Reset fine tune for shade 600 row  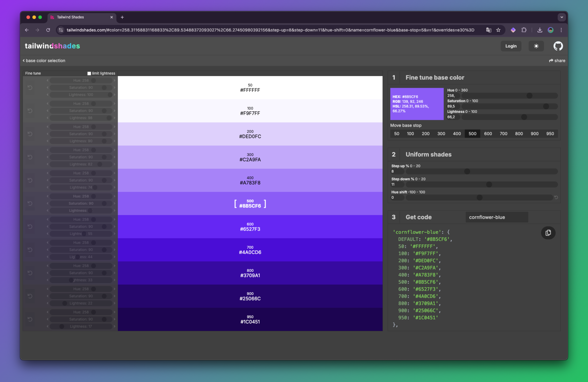[30, 227]
